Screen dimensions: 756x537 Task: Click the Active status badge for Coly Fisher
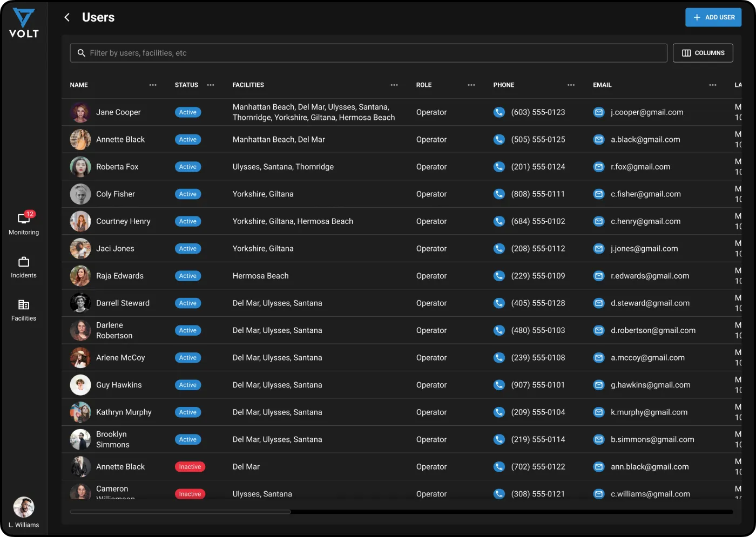pos(187,194)
